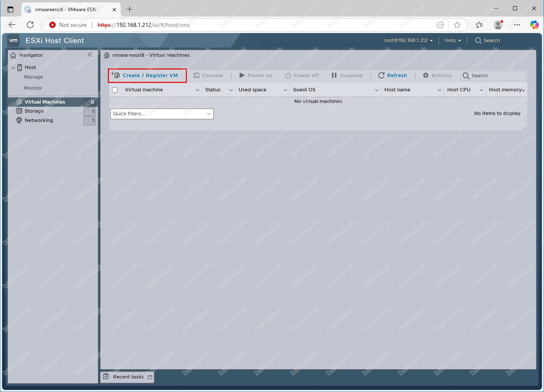
Task: Select Networking in Navigator
Action: click(x=39, y=120)
